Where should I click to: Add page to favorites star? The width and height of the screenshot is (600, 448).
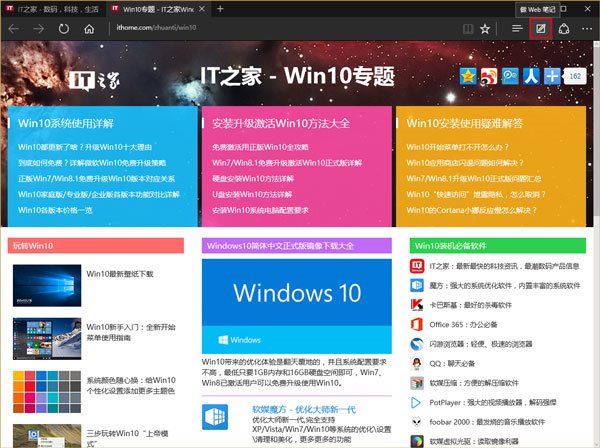[x=485, y=29]
